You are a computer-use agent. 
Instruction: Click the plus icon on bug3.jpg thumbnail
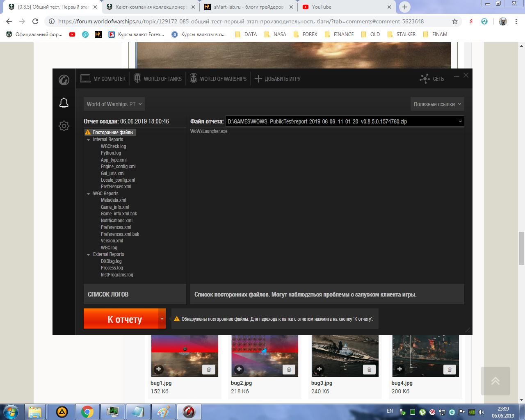[320, 369]
